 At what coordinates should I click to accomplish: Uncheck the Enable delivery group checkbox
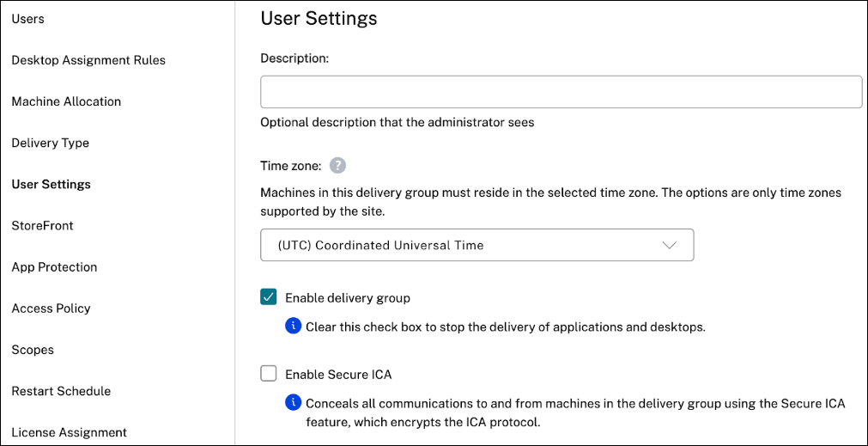(x=269, y=297)
